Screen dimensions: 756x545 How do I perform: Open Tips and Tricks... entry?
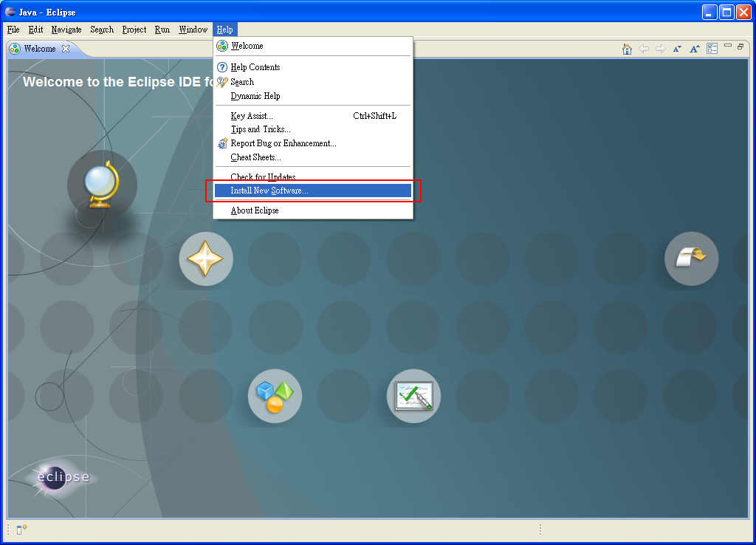tap(313, 129)
